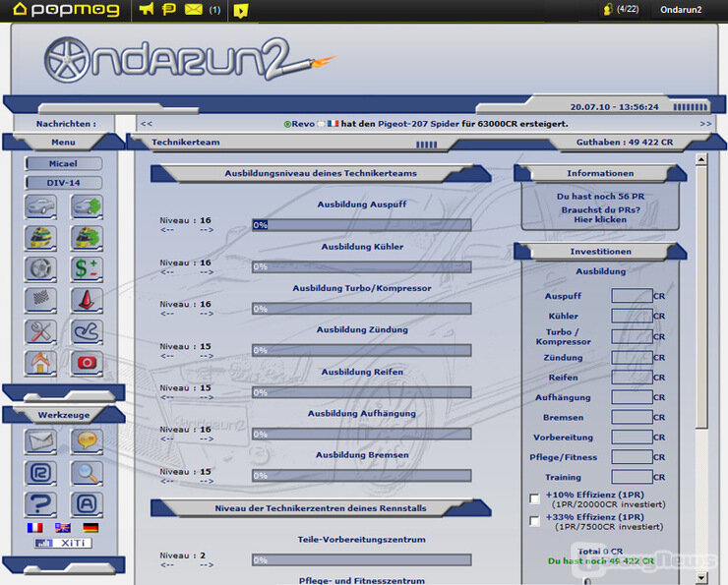The width and height of the screenshot is (728, 585).
Task: Open the yellow envelope mail icon
Action: point(194,9)
